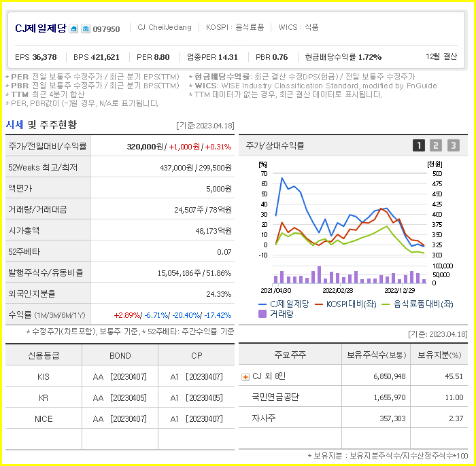Click the KOSPI대비(좌) red legend entry
Screen dimensions: 476x466
(x=345, y=304)
